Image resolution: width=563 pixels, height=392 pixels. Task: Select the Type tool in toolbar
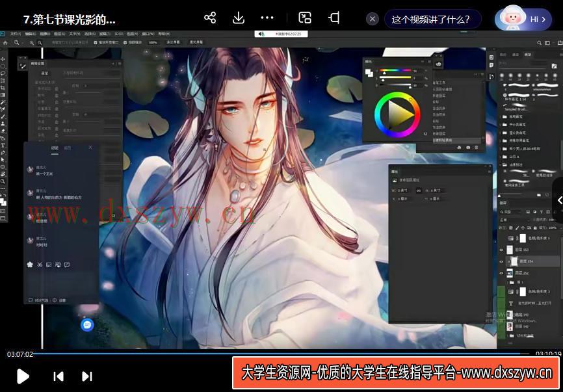click(3, 145)
